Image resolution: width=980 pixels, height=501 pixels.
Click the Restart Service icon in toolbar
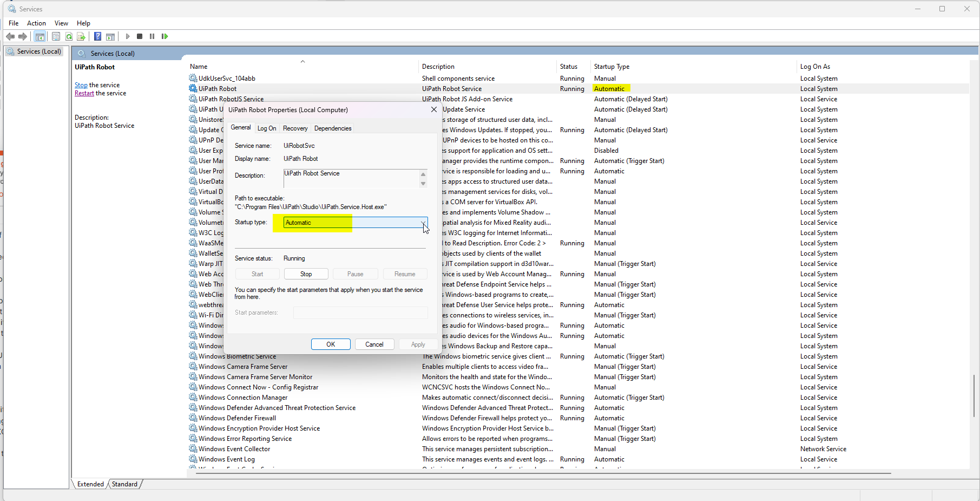point(165,36)
